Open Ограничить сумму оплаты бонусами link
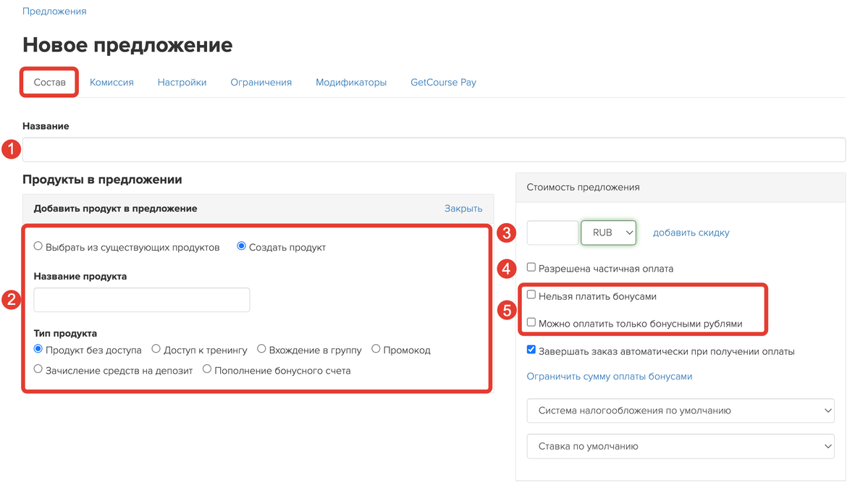 (609, 377)
